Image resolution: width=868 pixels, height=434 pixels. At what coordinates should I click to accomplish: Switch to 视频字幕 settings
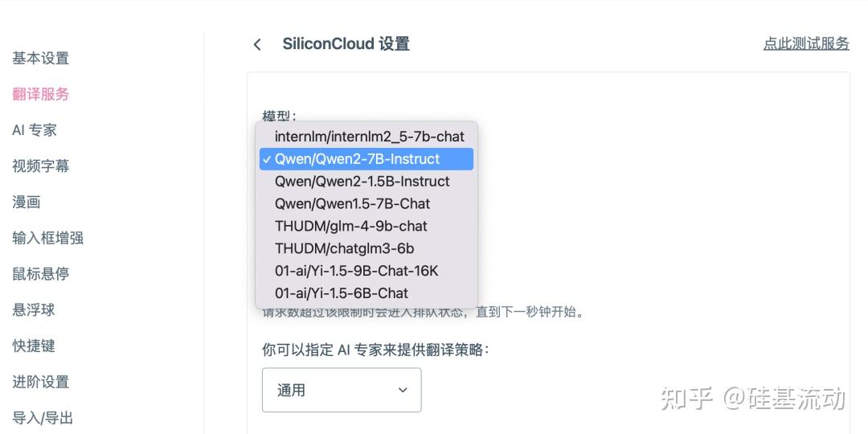pos(40,166)
